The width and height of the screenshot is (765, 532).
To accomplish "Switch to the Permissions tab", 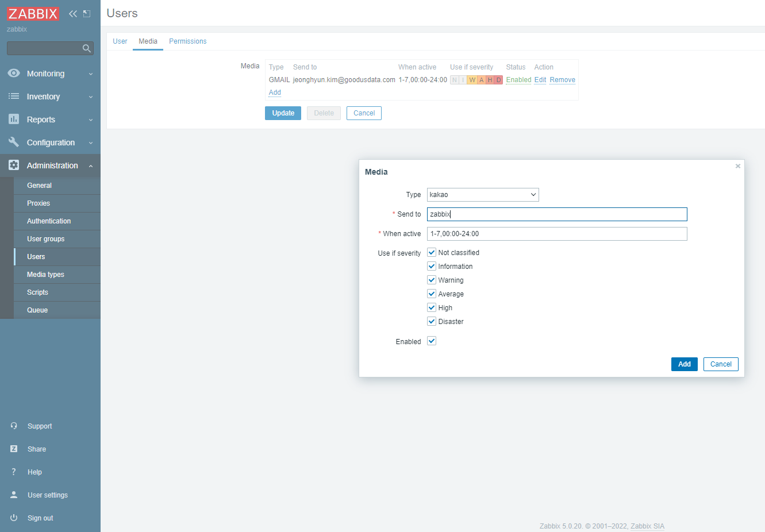I will click(187, 41).
